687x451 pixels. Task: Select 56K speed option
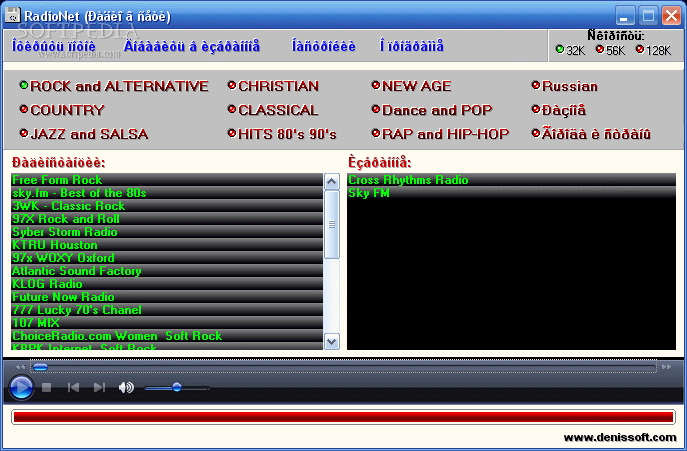610,50
